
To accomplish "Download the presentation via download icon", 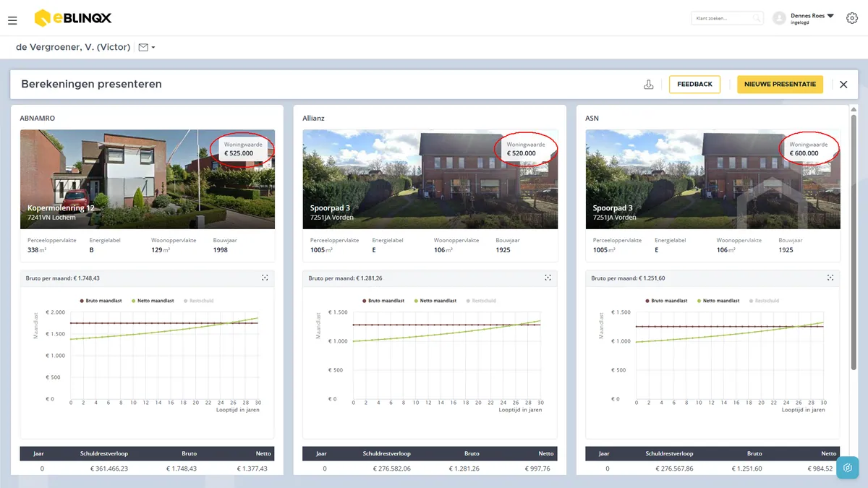I will pos(649,85).
